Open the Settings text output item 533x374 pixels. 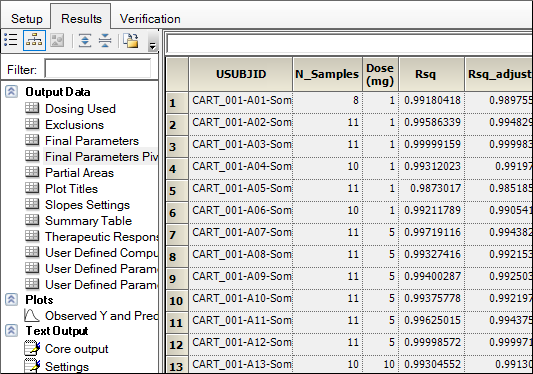click(x=67, y=366)
